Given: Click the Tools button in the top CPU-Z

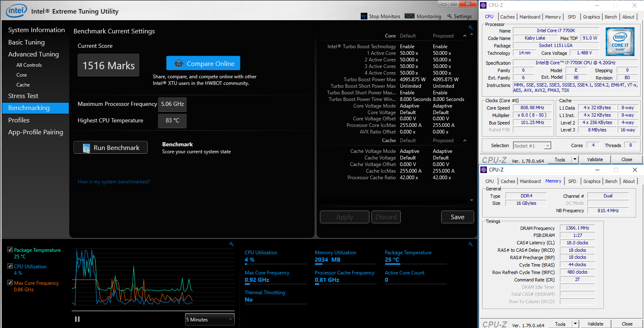Looking at the screenshot, I should point(560,159).
